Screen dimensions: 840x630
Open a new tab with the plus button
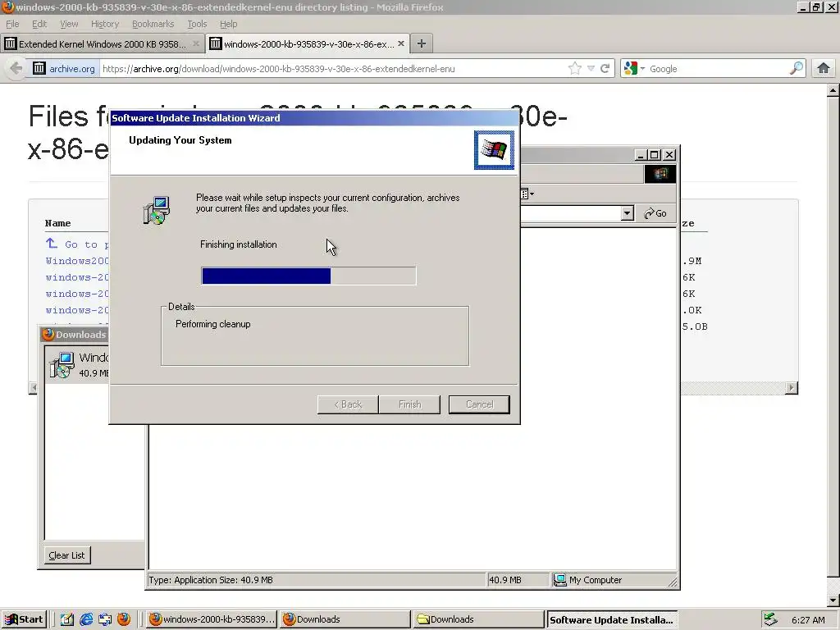(422, 44)
